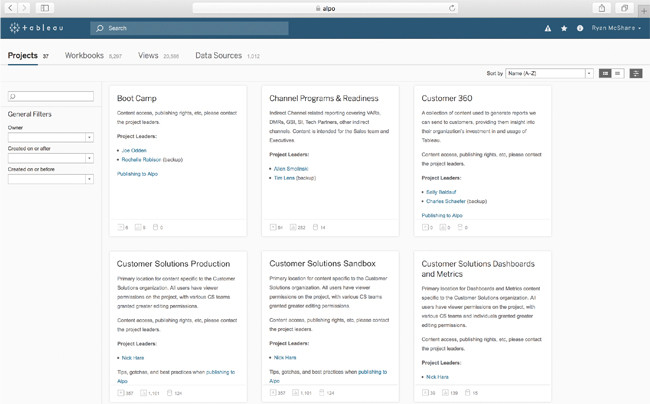Image resolution: width=650 pixels, height=404 pixels.
Task: Open favorites star icon
Action: (x=564, y=29)
